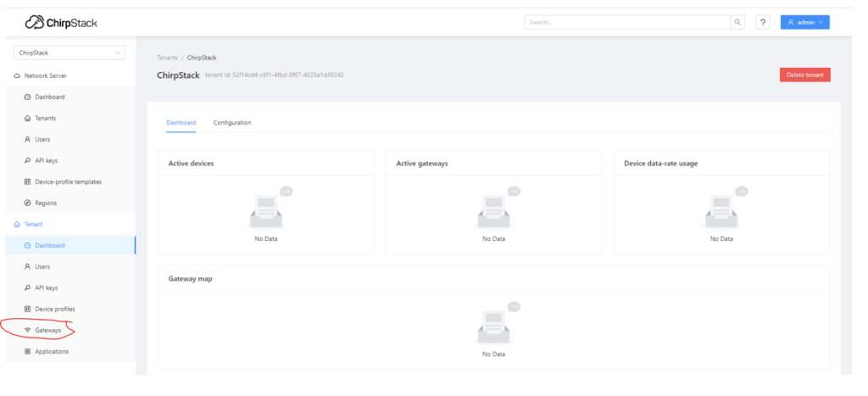This screenshot has height=396, width=868.
Task: Click Network Server Dashboard icon
Action: tap(28, 97)
